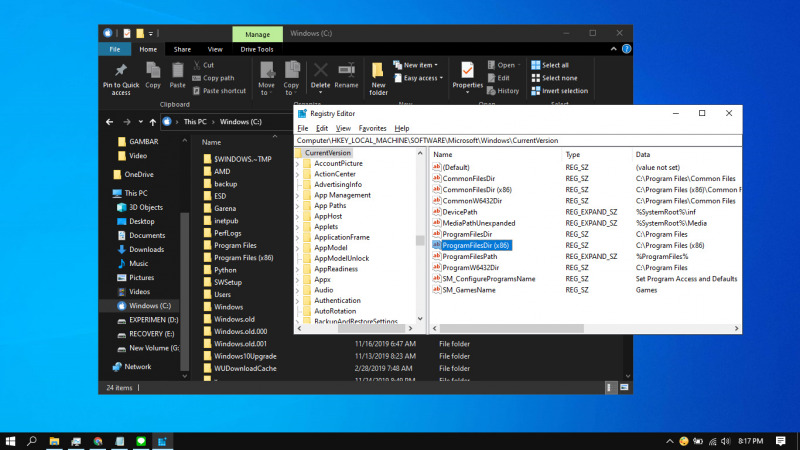Click Cut in Clipboard group
800x450 pixels.
(204, 65)
